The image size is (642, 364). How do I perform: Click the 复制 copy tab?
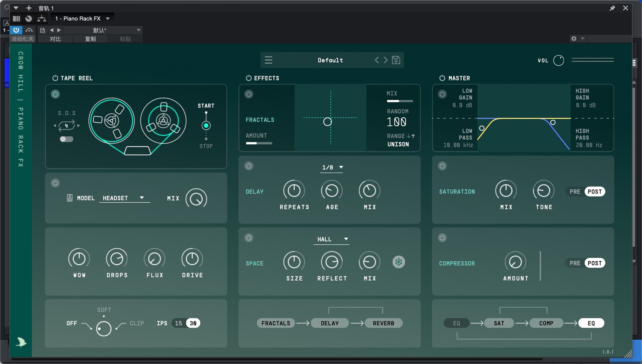click(90, 39)
